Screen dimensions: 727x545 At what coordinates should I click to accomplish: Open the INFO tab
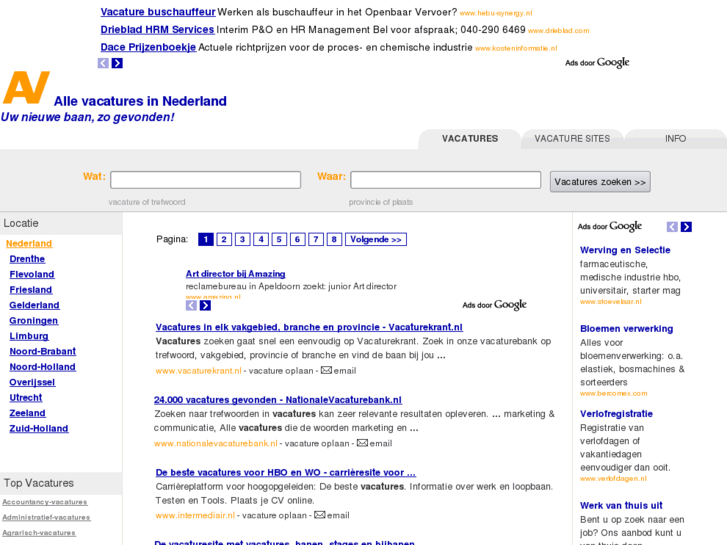(x=676, y=139)
